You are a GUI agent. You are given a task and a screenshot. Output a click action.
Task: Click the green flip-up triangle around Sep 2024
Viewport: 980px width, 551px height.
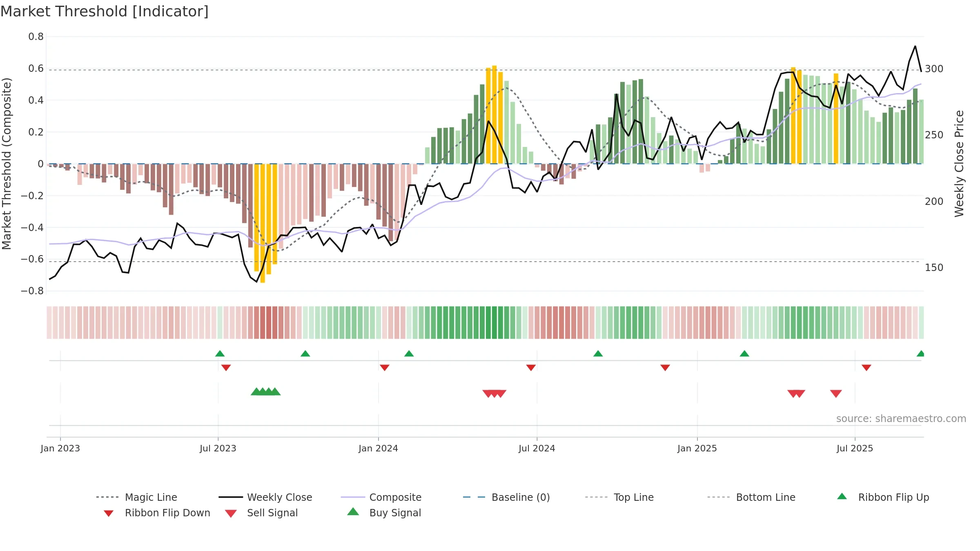click(x=598, y=353)
